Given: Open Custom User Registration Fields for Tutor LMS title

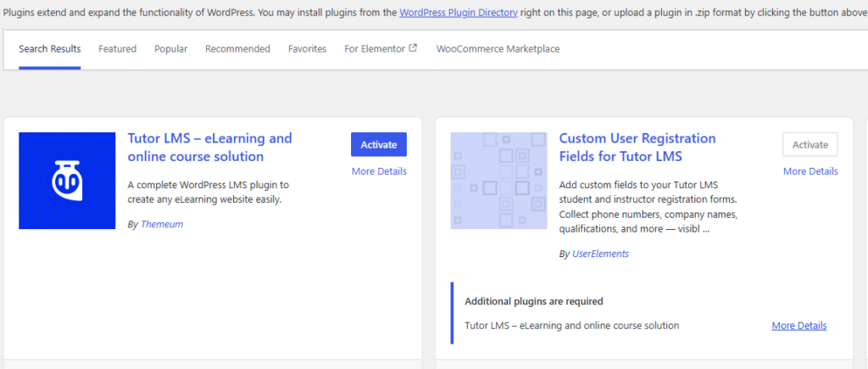Looking at the screenshot, I should pyautogui.click(x=637, y=148).
